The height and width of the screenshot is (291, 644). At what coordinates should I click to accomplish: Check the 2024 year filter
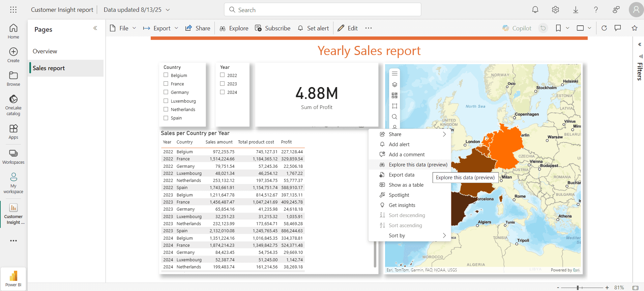pos(223,92)
